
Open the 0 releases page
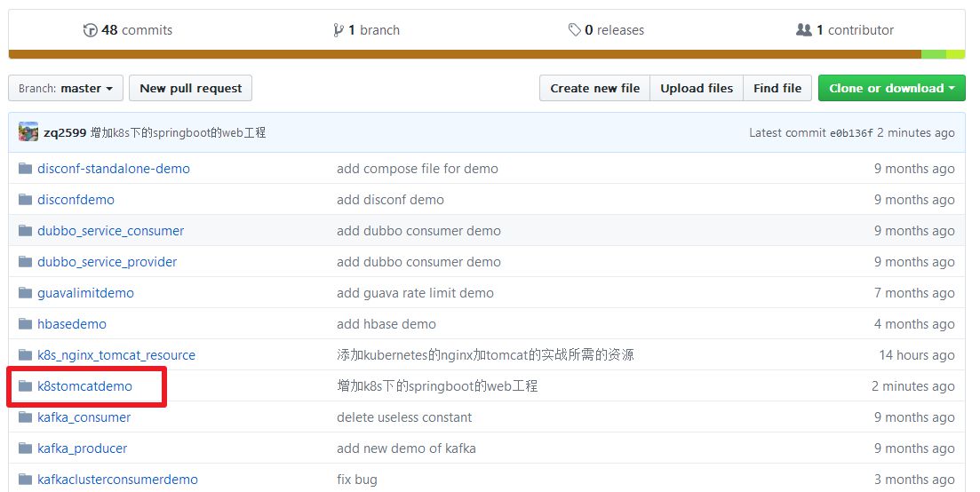[x=606, y=30]
